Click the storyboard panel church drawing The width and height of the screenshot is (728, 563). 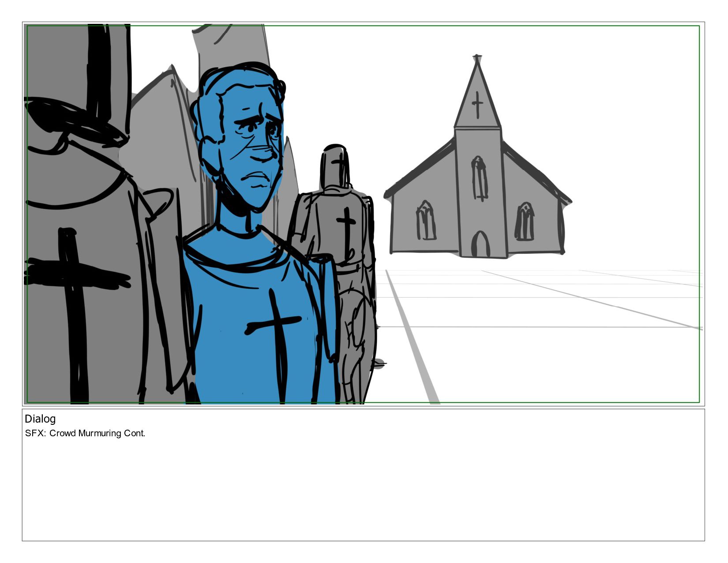tap(478, 157)
